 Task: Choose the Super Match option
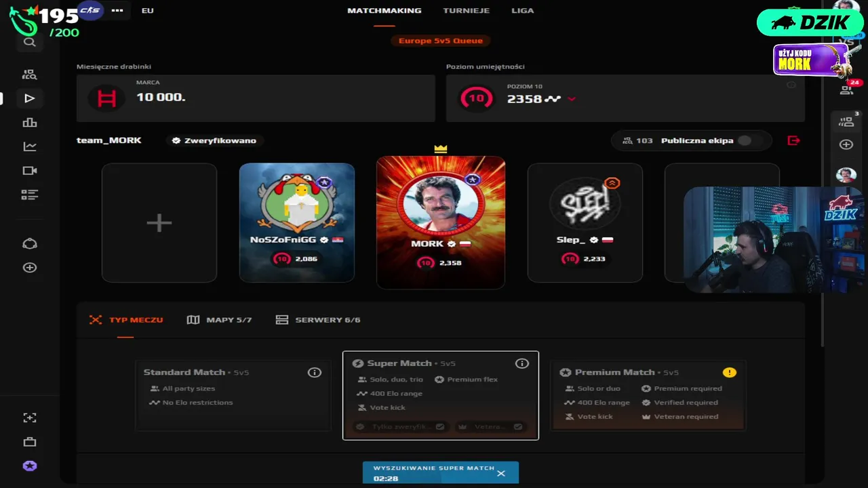point(441,396)
